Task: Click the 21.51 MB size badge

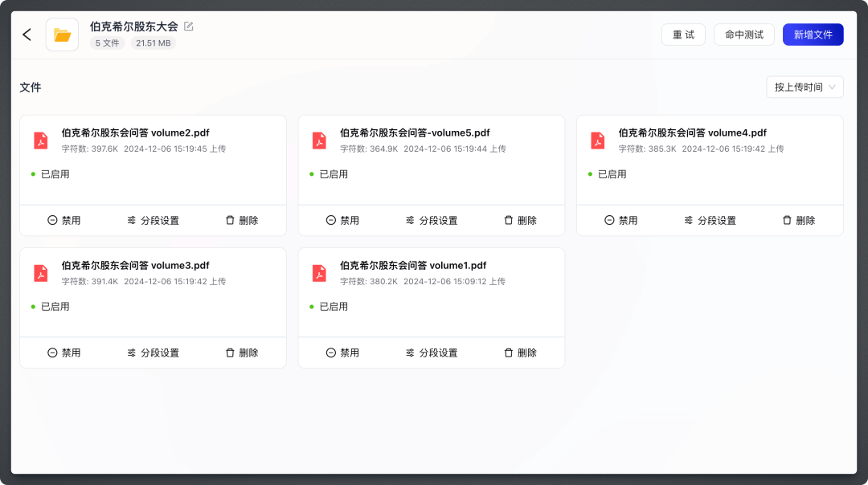Action: (x=154, y=43)
